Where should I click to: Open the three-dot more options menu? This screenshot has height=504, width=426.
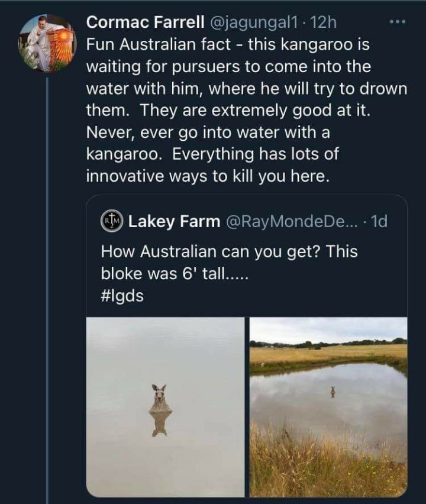[397, 22]
